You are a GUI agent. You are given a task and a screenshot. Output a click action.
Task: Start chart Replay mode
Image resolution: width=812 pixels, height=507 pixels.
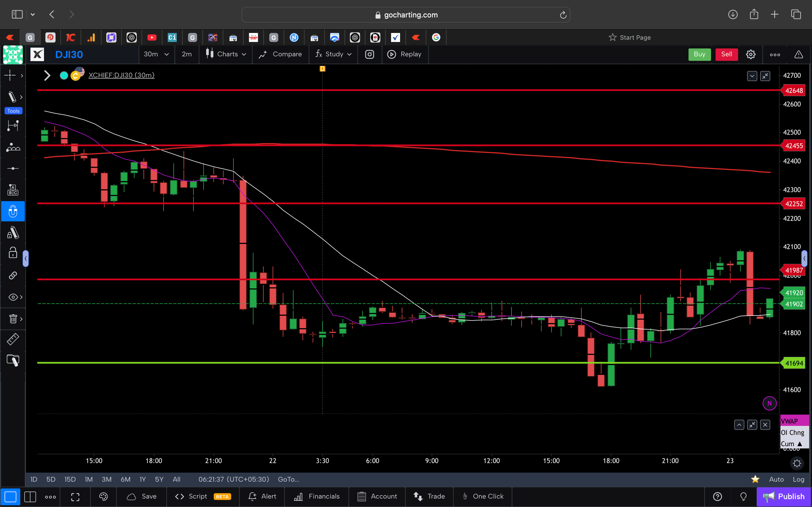click(x=405, y=54)
